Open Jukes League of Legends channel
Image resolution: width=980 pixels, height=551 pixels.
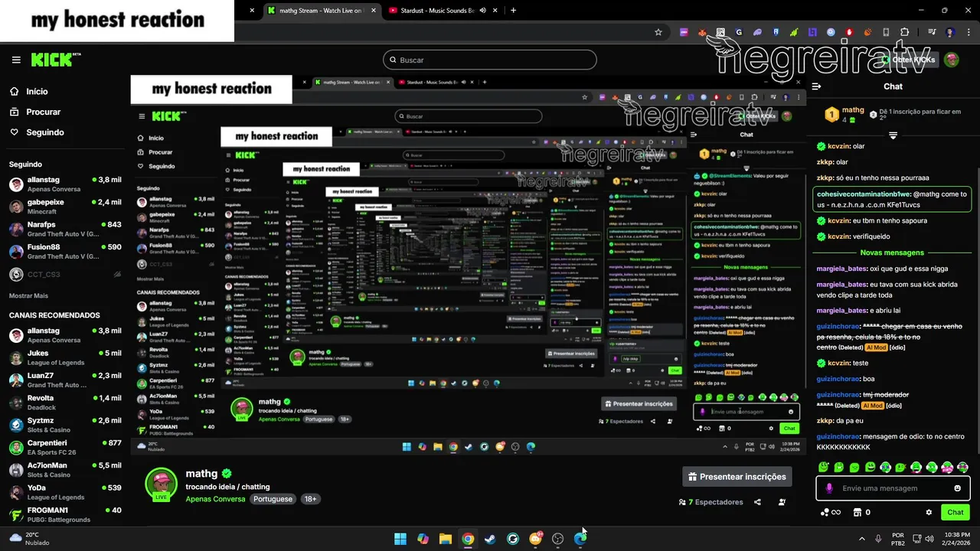[x=65, y=357]
